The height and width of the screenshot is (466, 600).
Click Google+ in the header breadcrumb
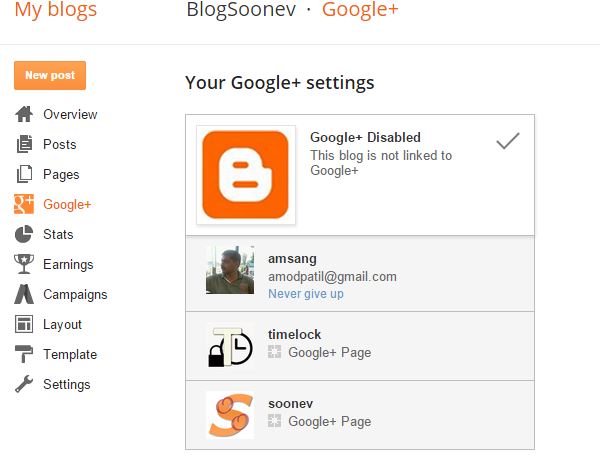360,10
